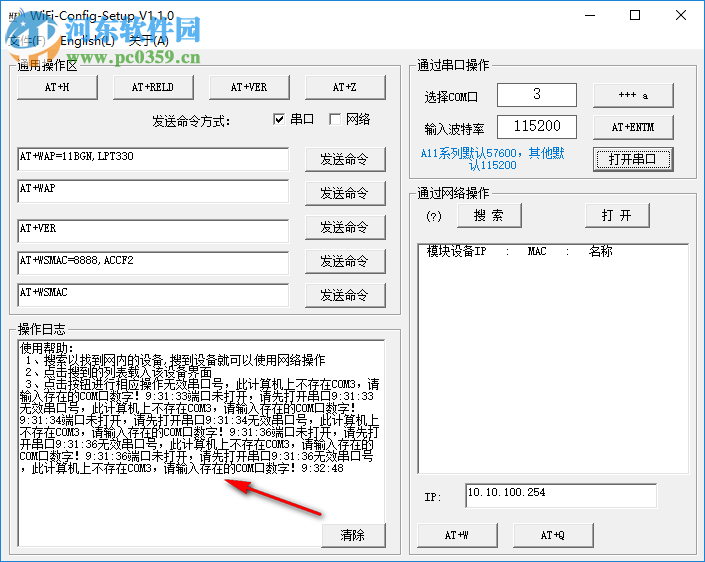The image size is (705, 562).
Task: Send the AT+VER command from the list
Action: 345,227
